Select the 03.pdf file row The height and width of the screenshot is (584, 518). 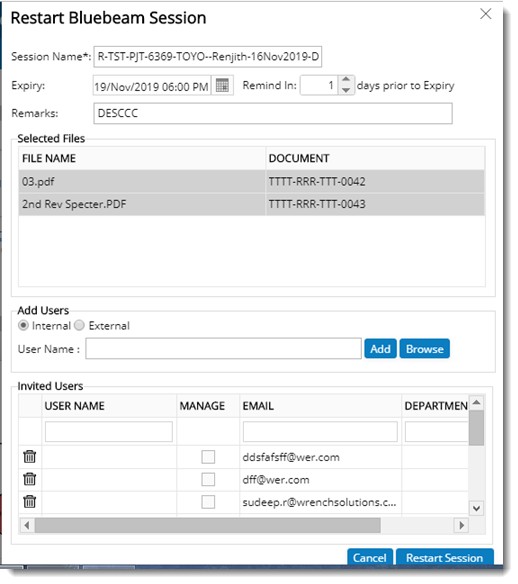tap(252, 181)
